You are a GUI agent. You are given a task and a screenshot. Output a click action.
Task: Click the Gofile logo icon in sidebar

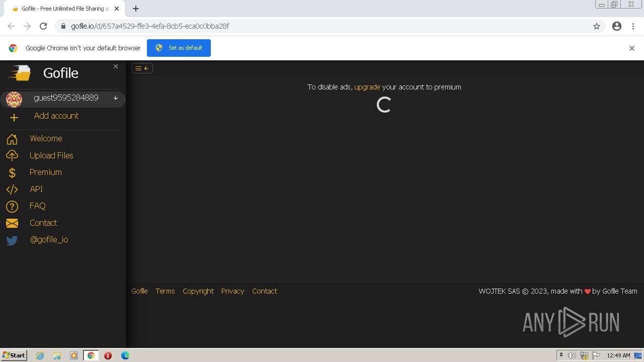19,73
